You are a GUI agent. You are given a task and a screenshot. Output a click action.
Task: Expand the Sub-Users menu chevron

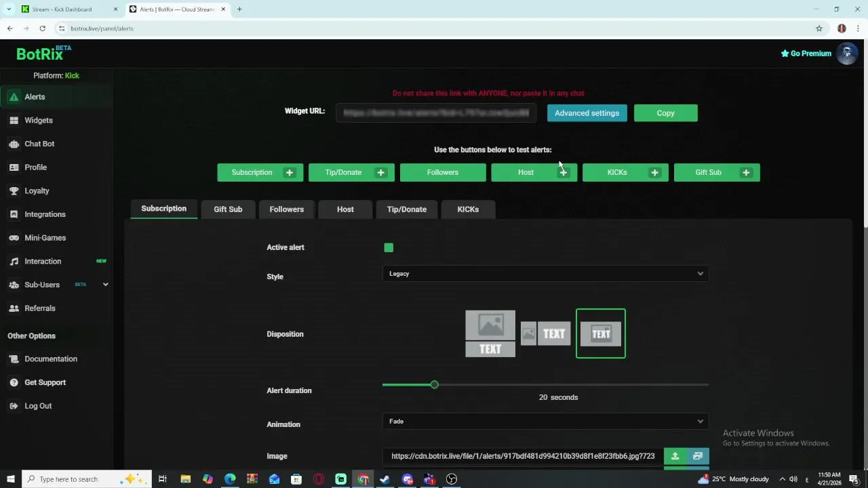pyautogui.click(x=105, y=285)
